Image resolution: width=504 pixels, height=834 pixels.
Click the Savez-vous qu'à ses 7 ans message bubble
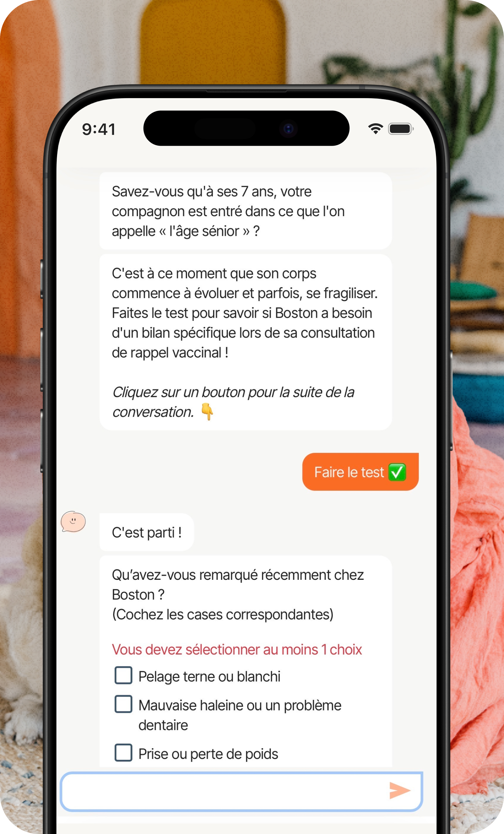[245, 211]
